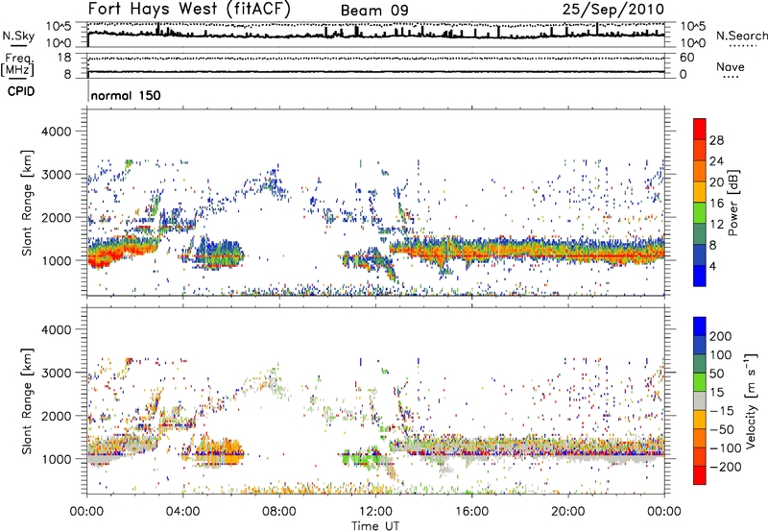Click the '28' tick on the power colorbar
This screenshot has width=768, height=532.
point(716,140)
